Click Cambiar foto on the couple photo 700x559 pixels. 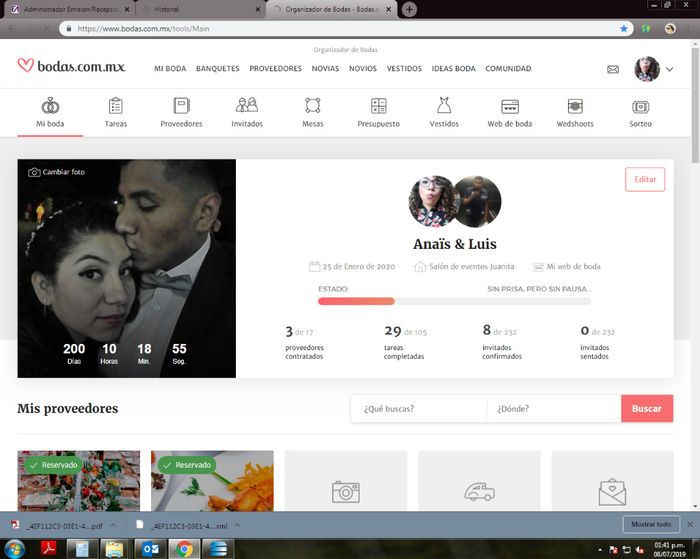pyautogui.click(x=57, y=172)
